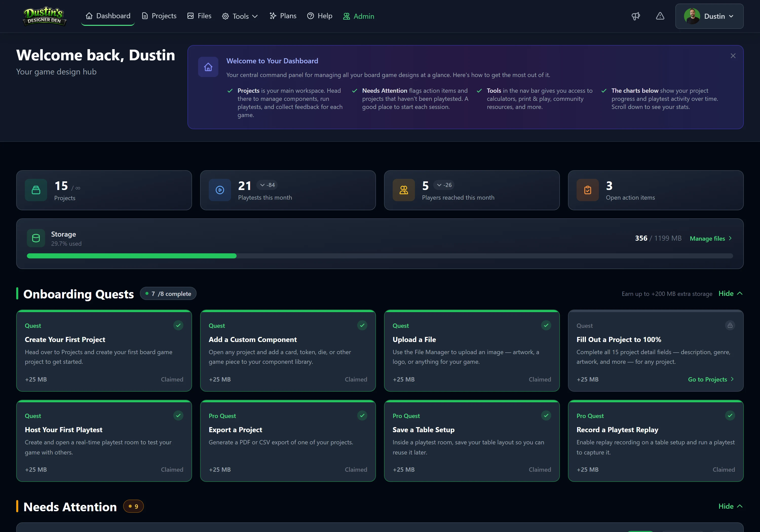Image resolution: width=760 pixels, height=532 pixels.
Task: Click the Earn up to +200 MB text
Action: [667, 294]
